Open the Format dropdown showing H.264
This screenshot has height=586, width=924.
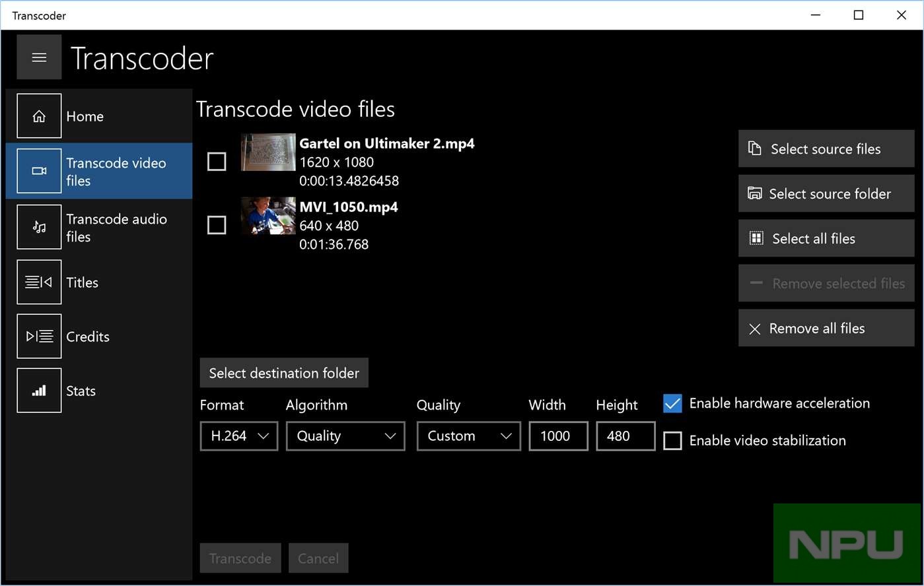[238, 436]
